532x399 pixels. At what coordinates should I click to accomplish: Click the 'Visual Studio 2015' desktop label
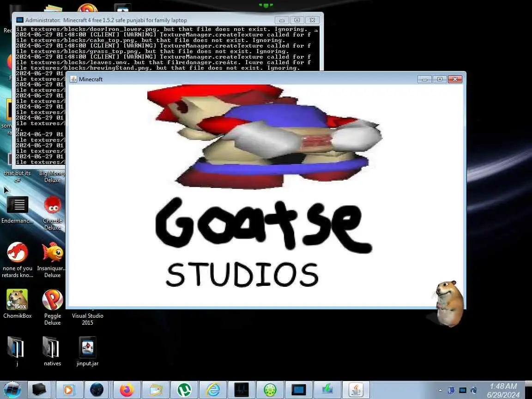point(88,319)
